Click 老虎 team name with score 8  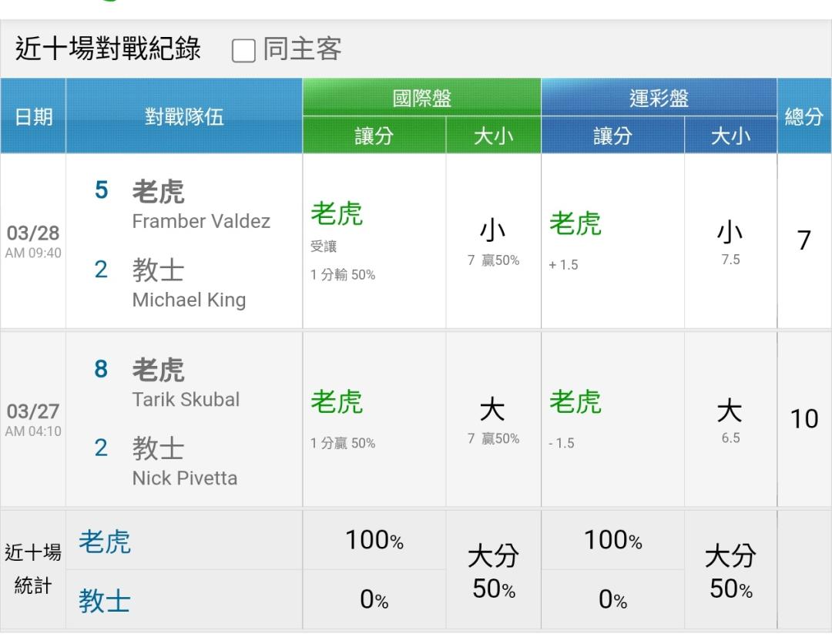coord(158,370)
